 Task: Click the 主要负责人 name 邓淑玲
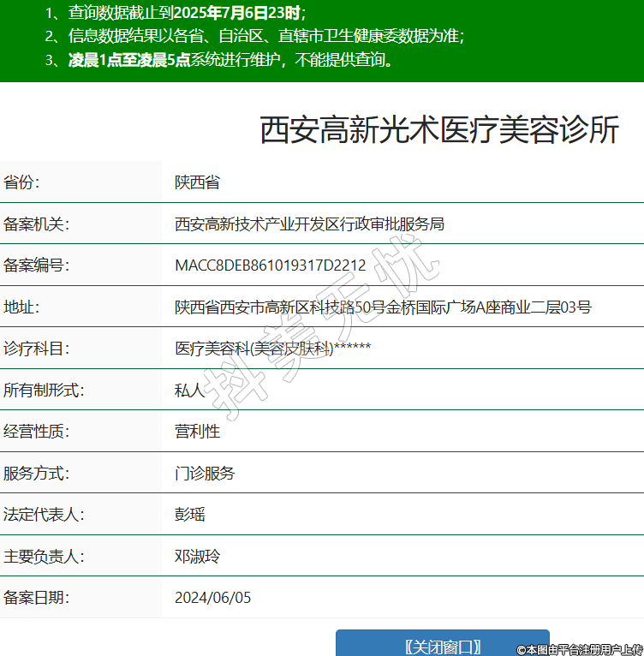click(x=197, y=556)
